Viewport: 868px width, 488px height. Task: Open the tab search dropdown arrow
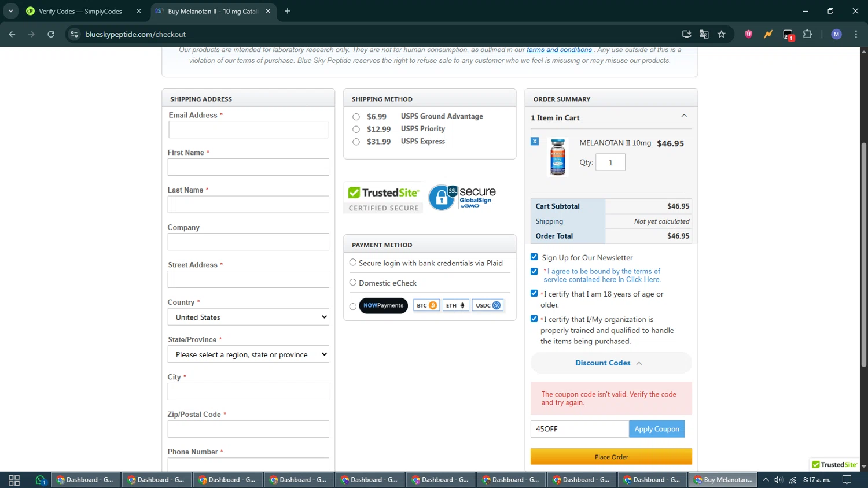click(10, 11)
